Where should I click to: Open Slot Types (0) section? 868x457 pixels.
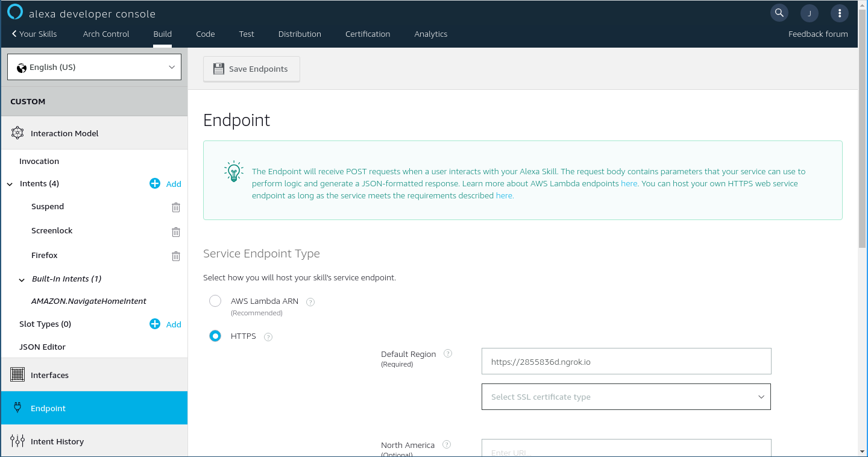point(45,324)
